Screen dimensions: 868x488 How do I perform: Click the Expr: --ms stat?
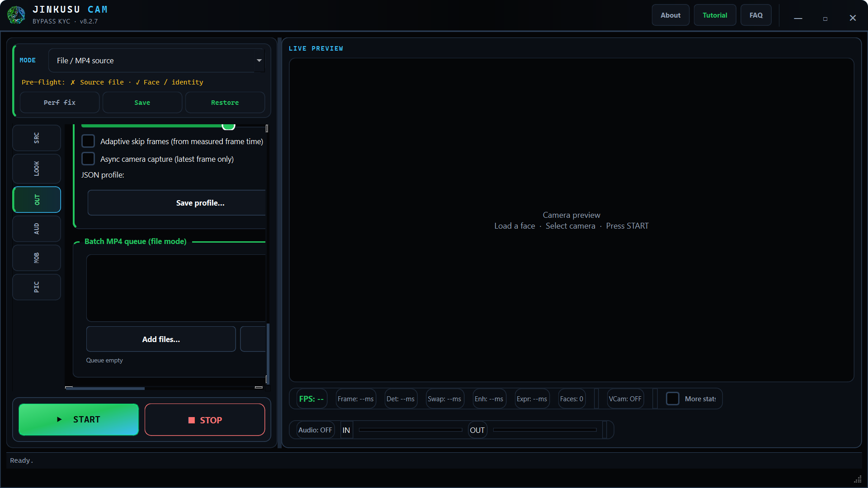(532, 399)
